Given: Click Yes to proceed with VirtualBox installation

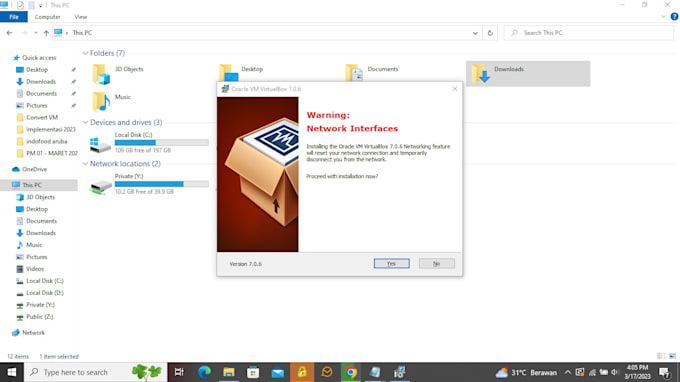Looking at the screenshot, I should (x=391, y=264).
